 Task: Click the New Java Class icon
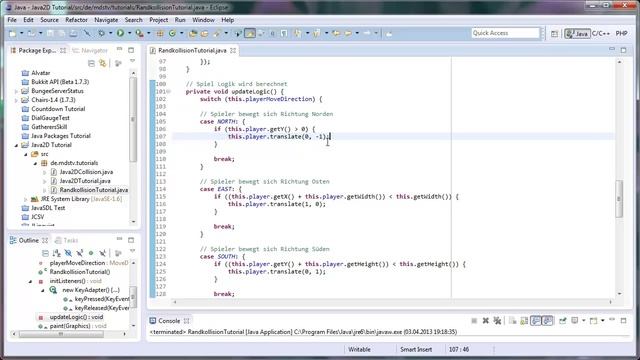point(173,33)
